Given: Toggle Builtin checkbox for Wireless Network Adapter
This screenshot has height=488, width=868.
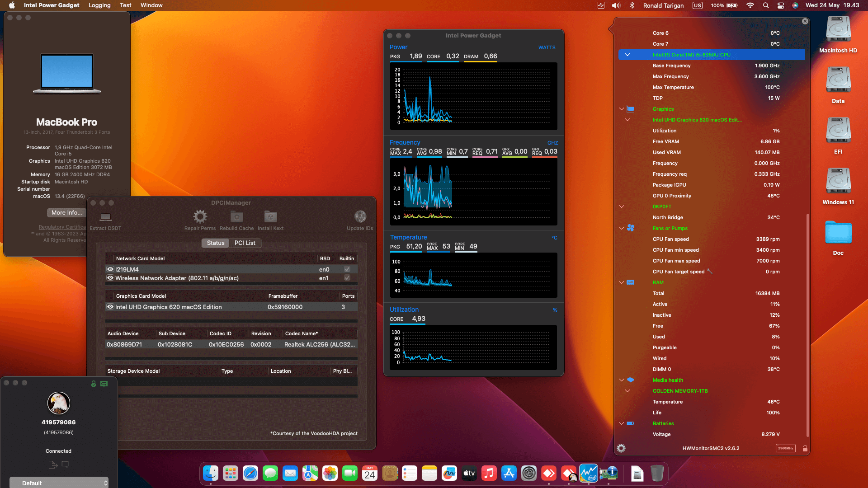Looking at the screenshot, I should coord(347,278).
